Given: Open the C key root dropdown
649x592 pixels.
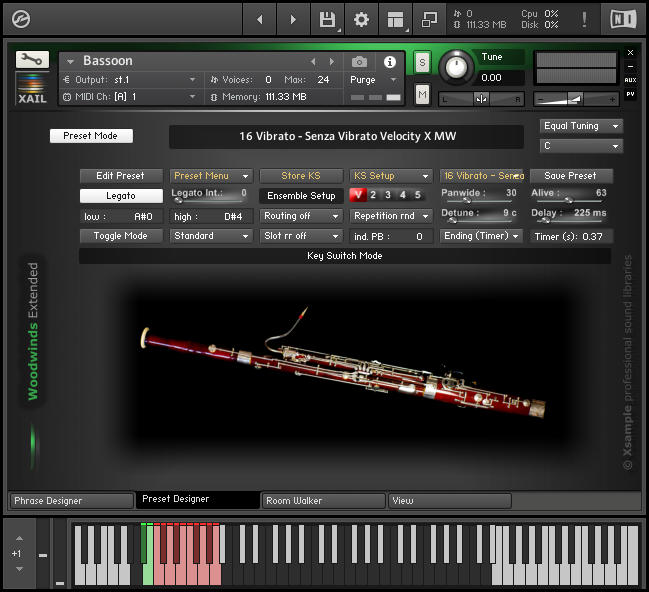Looking at the screenshot, I should [581, 146].
